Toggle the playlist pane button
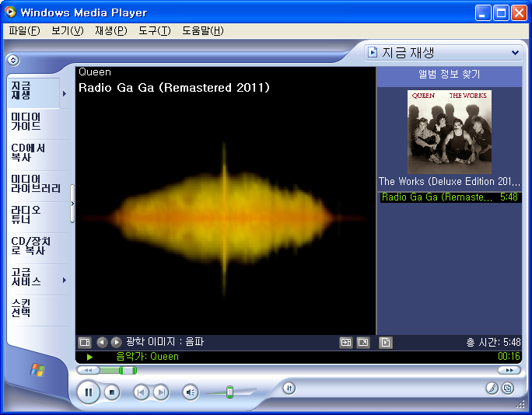 [386, 342]
